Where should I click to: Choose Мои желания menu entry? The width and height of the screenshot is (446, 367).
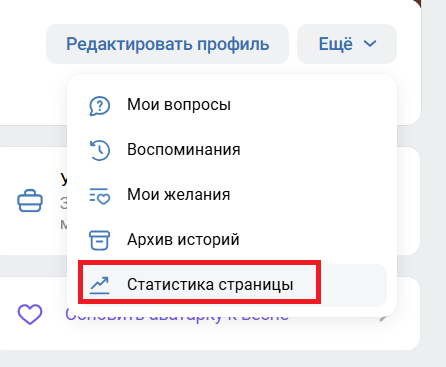point(232,195)
